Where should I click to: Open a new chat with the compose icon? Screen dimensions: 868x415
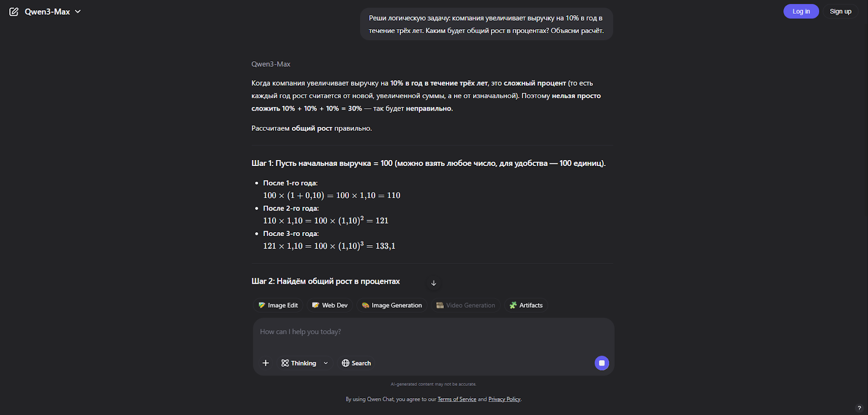click(x=14, y=11)
